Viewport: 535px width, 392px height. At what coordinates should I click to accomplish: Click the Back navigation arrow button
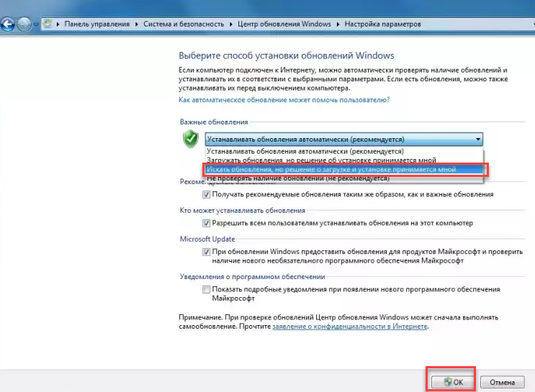pos(8,25)
